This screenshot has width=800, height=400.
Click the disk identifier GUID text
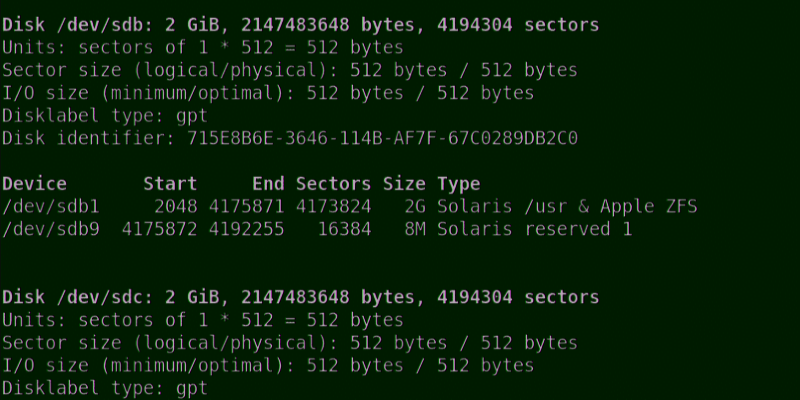pos(383,137)
